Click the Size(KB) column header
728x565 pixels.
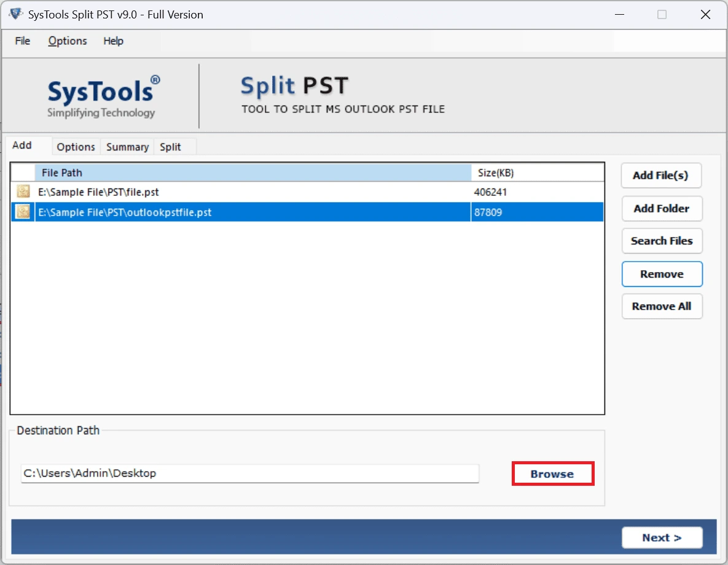click(538, 173)
